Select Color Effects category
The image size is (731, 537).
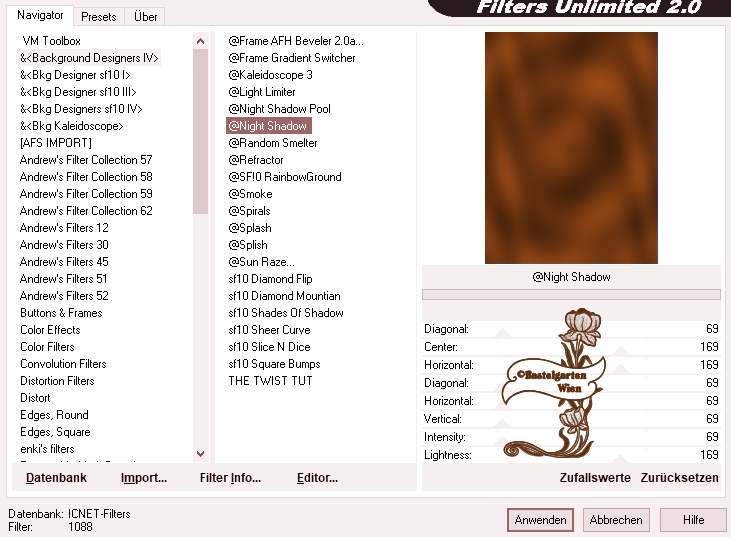[x=50, y=330]
